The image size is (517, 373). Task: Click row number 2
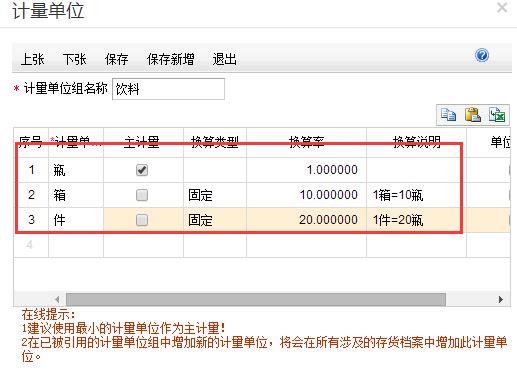(31, 195)
